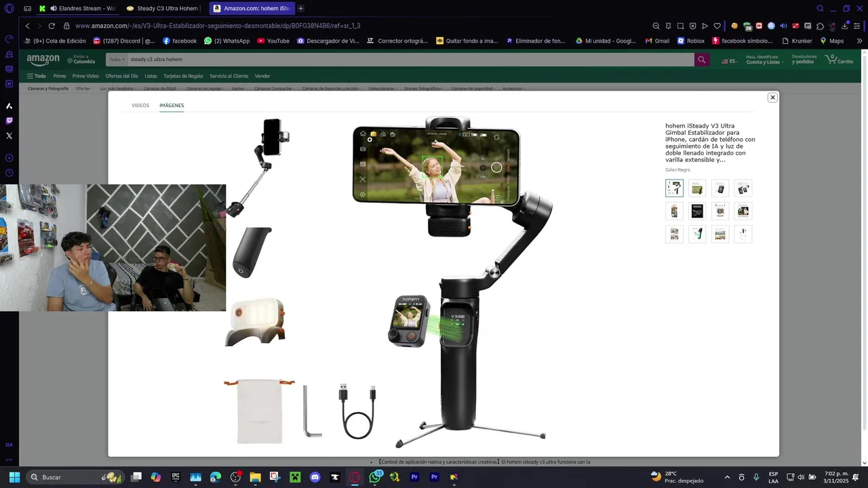Image resolution: width=868 pixels, height=488 pixels.
Task: Open the extensions puzzle icon
Action: (820, 26)
